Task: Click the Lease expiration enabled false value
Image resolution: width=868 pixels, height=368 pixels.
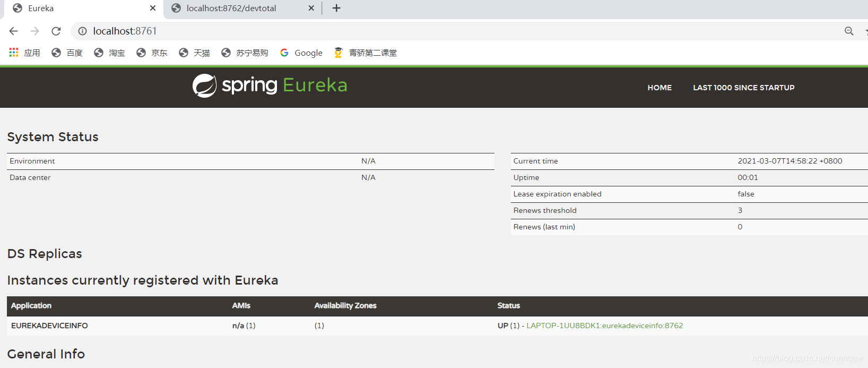Action: (x=745, y=194)
